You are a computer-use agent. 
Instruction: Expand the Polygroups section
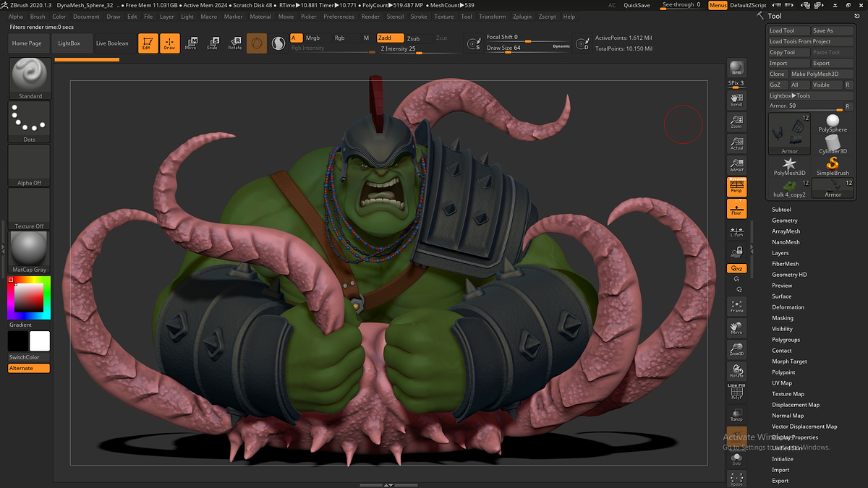[786, 340]
